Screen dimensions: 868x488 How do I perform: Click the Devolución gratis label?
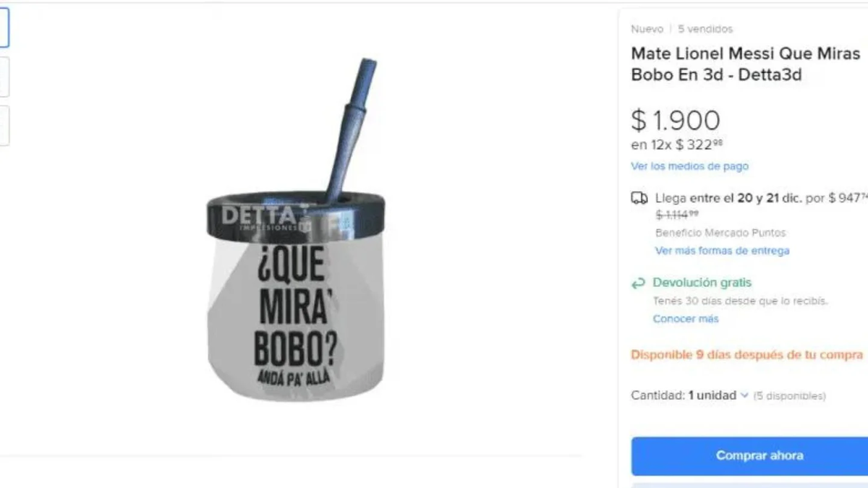[702, 283]
